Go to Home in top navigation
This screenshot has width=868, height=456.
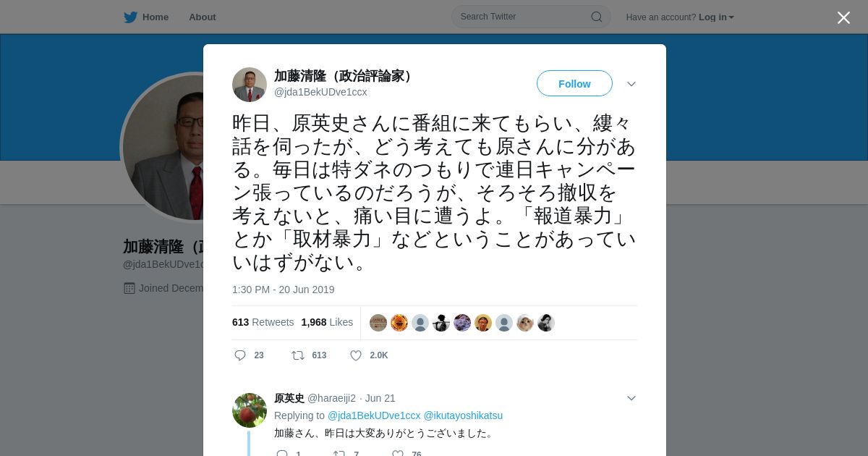pos(156,17)
